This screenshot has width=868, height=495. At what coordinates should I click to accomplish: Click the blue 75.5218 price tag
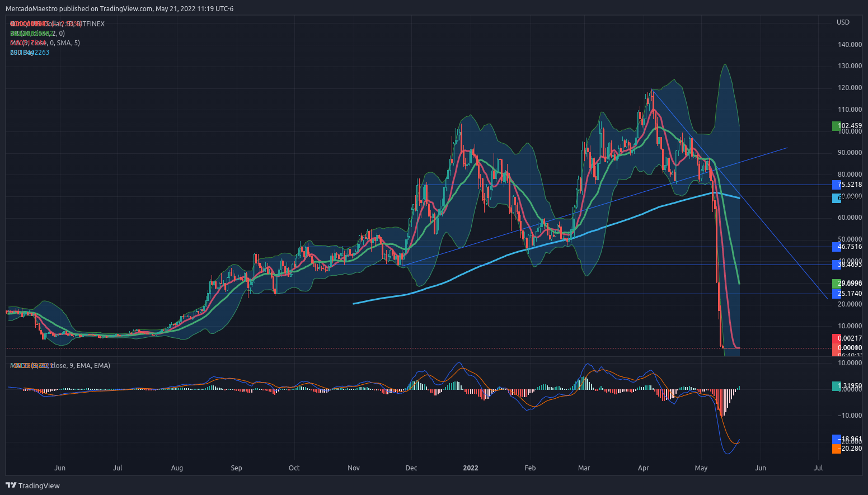pos(847,185)
